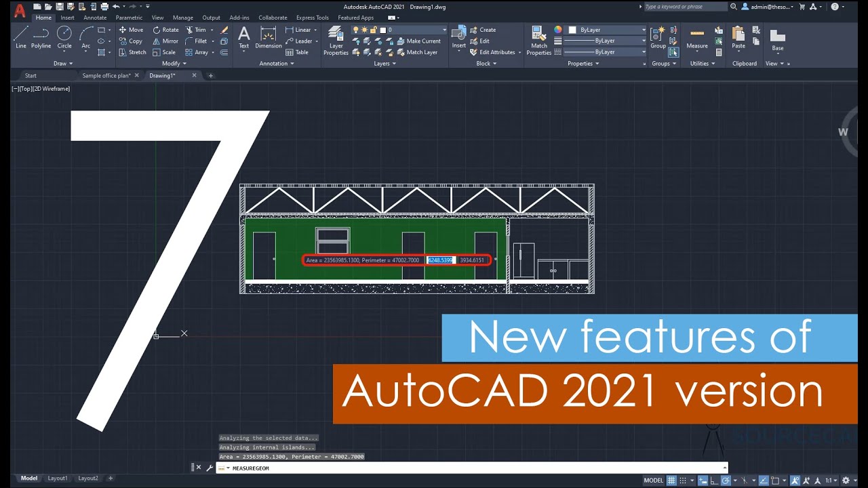Click Edit Attributes button
Image resolution: width=868 pixels, height=488 pixels.
tap(492, 52)
